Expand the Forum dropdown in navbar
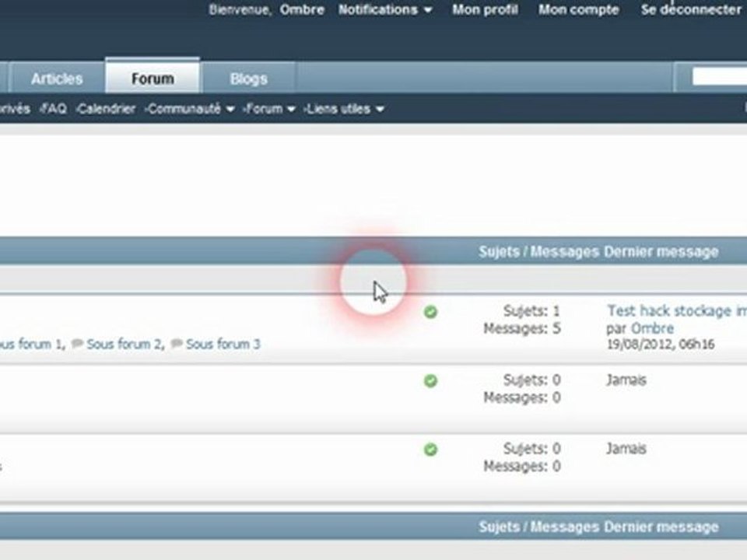Screen dimensions: 747x560 (x=269, y=109)
